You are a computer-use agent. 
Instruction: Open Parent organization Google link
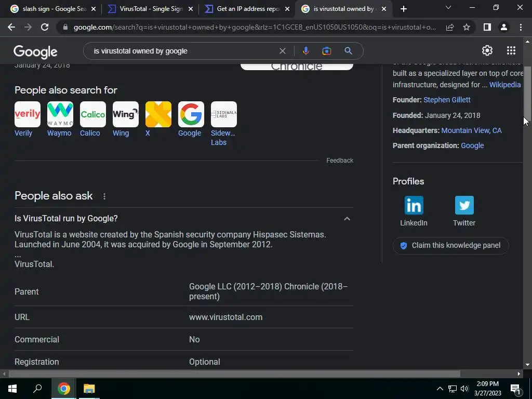point(472,145)
